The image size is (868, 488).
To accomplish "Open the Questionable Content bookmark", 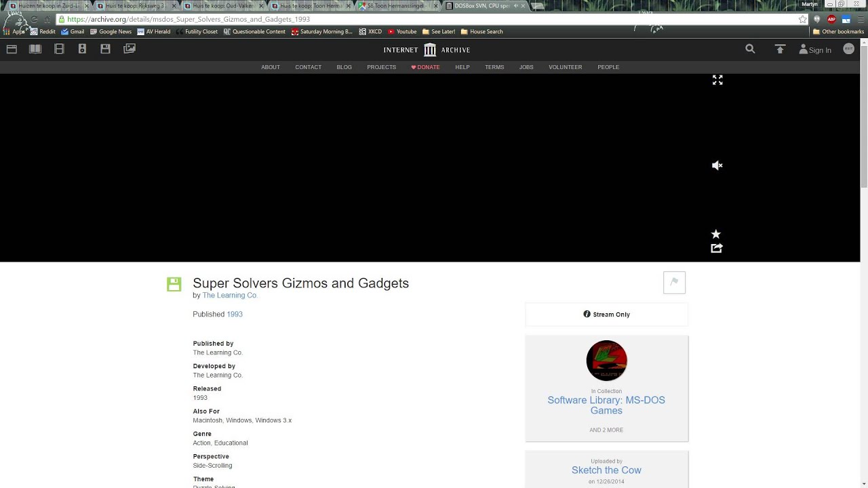I will coord(254,32).
